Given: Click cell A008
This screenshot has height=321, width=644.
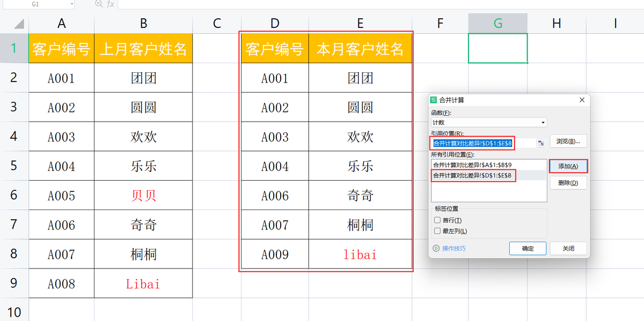Looking at the screenshot, I should (x=62, y=283).
